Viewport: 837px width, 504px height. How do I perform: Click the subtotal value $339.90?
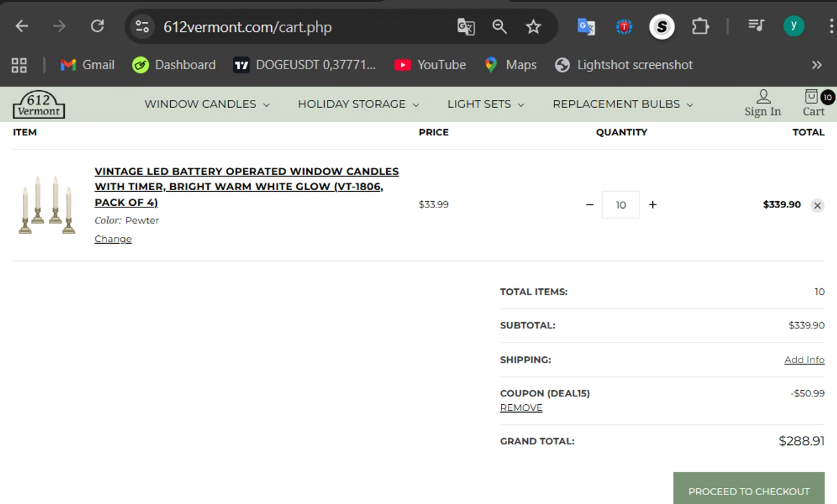[x=806, y=326]
